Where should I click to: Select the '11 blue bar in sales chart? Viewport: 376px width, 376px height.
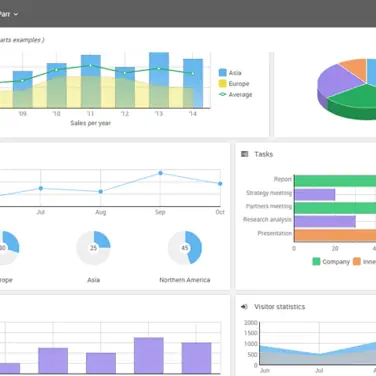point(91,81)
